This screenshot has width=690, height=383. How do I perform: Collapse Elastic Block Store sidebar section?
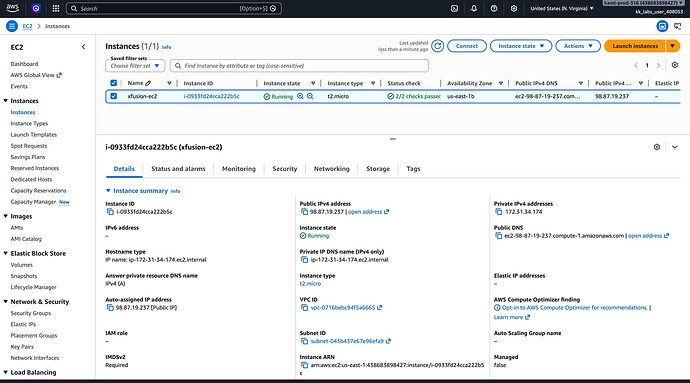click(6, 253)
